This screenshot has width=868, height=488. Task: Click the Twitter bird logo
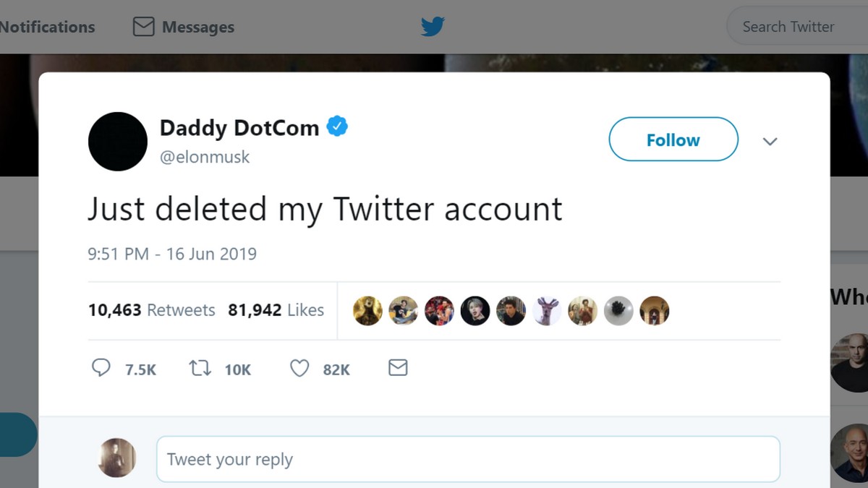432,26
